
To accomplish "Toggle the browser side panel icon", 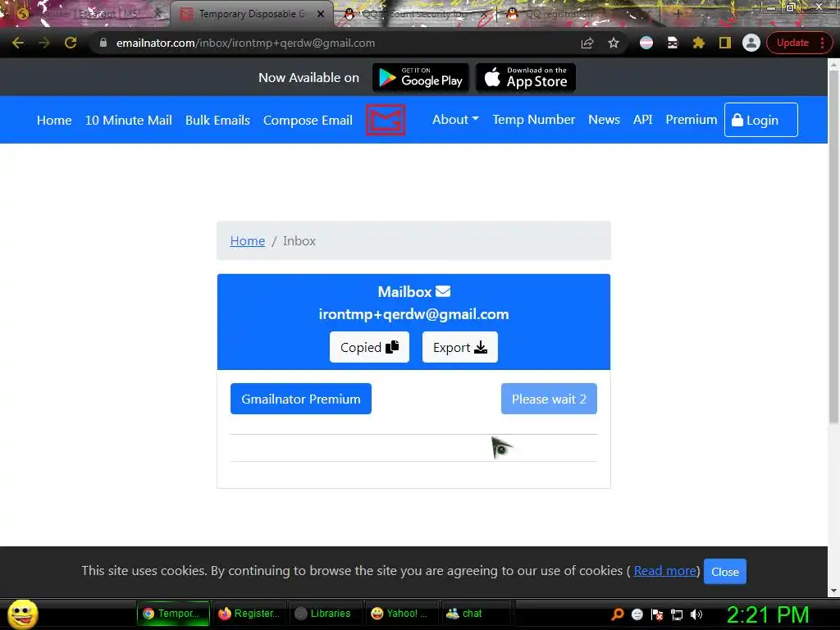I will click(725, 43).
